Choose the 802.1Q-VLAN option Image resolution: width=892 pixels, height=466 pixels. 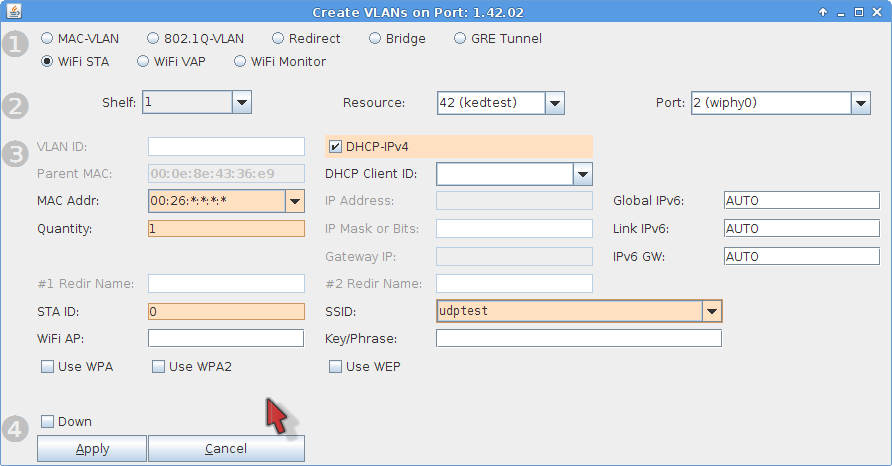(x=153, y=39)
